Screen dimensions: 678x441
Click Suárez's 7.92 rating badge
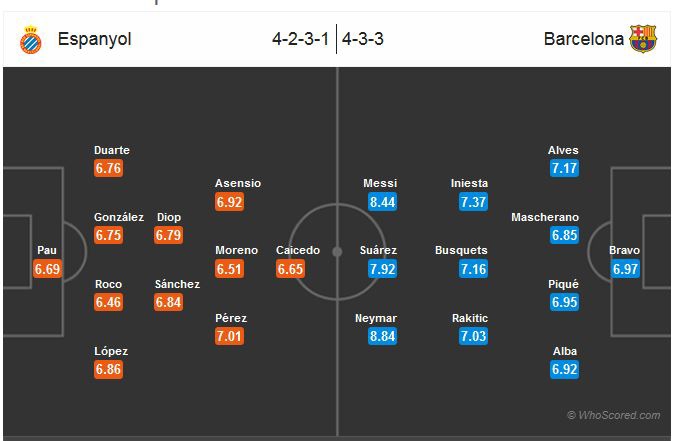point(382,269)
